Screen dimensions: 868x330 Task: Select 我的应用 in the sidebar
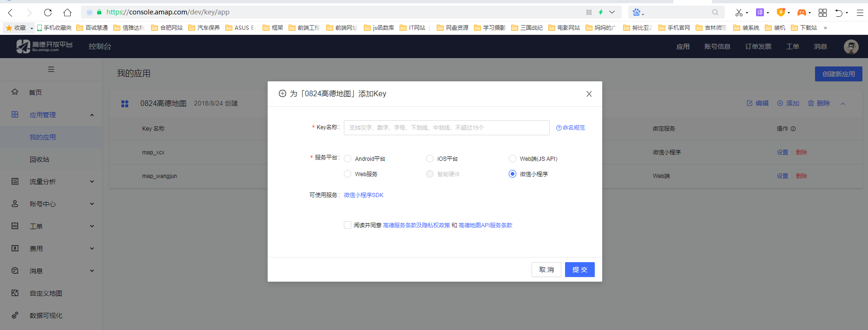[x=43, y=137]
